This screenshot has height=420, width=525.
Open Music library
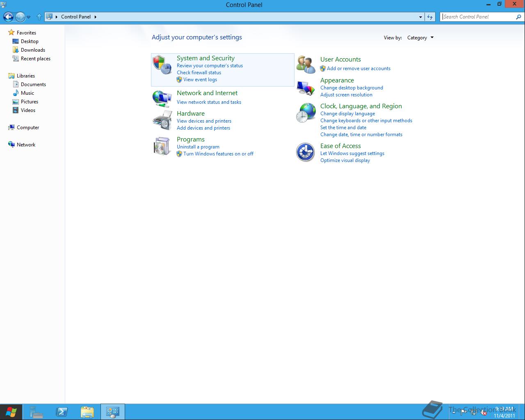click(x=27, y=93)
